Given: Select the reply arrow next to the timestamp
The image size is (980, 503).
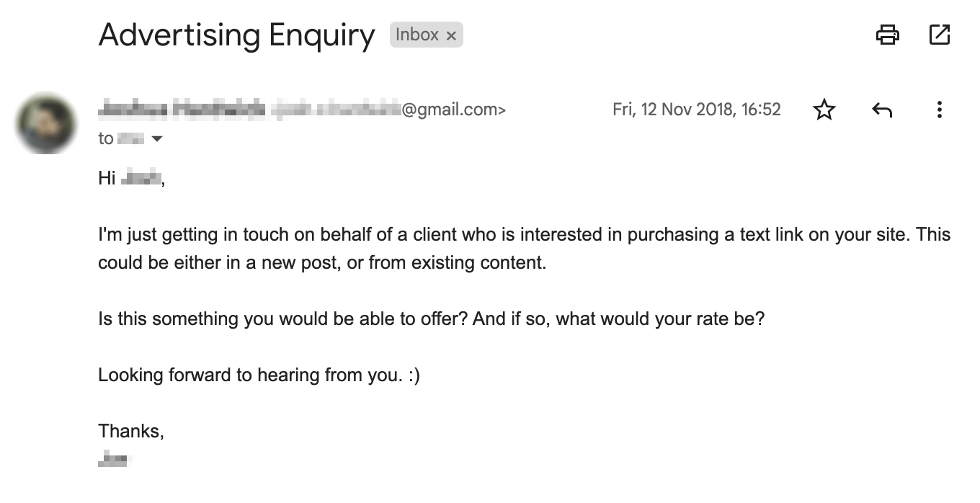Looking at the screenshot, I should 882,110.
